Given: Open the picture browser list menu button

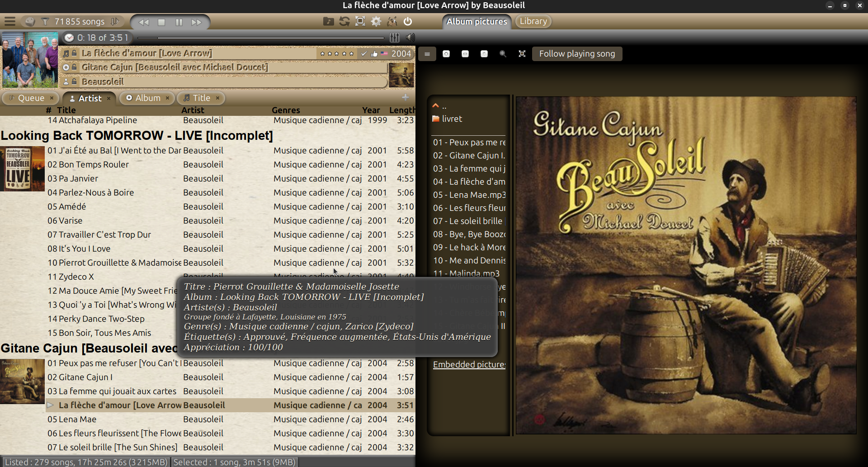Looking at the screenshot, I should coord(427,54).
